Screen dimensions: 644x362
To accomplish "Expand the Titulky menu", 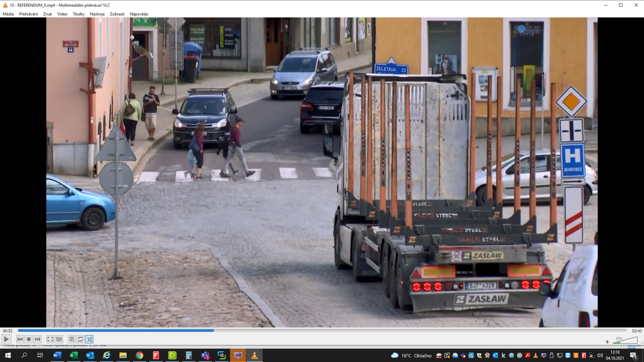I will pyautogui.click(x=78, y=14).
